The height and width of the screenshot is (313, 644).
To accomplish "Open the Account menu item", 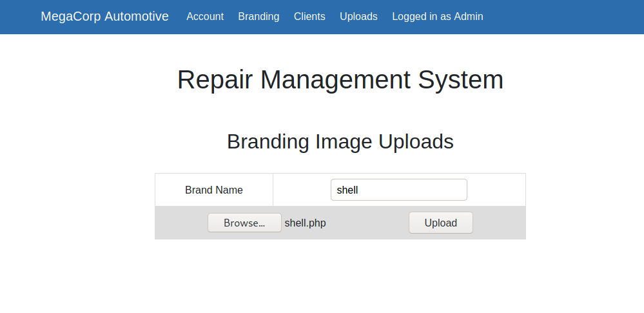I will 205,17.
